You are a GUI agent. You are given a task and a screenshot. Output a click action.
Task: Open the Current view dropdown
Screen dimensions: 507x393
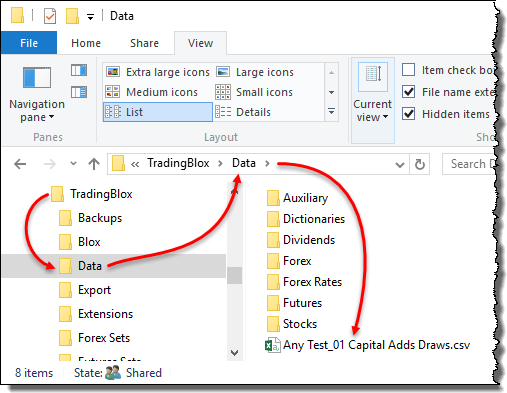(x=373, y=100)
